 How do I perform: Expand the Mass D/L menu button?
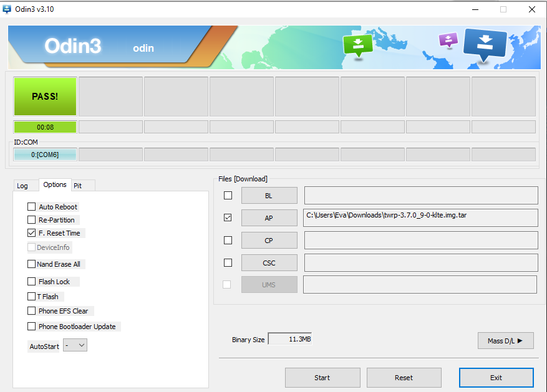(505, 341)
